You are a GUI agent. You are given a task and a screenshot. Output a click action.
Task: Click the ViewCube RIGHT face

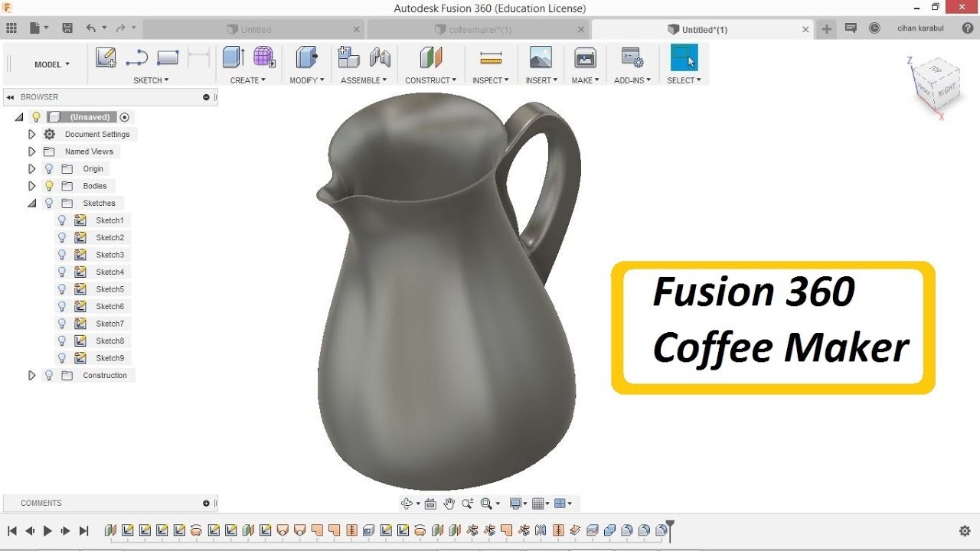[x=946, y=90]
